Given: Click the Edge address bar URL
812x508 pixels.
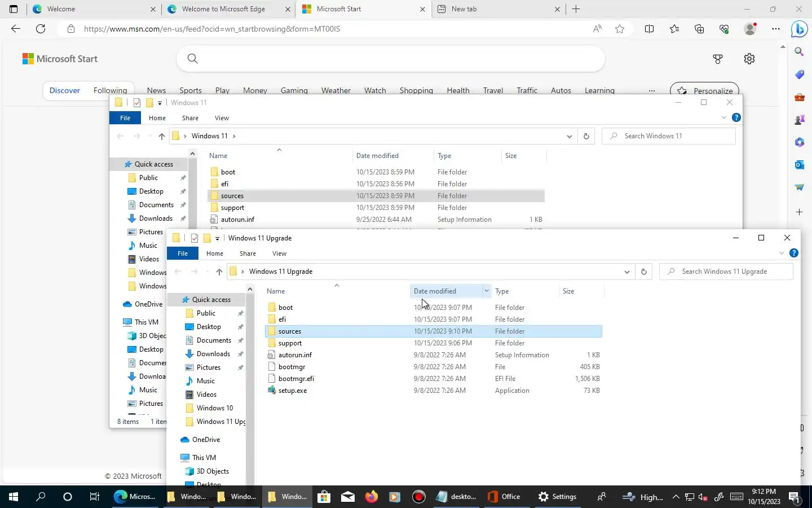Looking at the screenshot, I should 212,29.
